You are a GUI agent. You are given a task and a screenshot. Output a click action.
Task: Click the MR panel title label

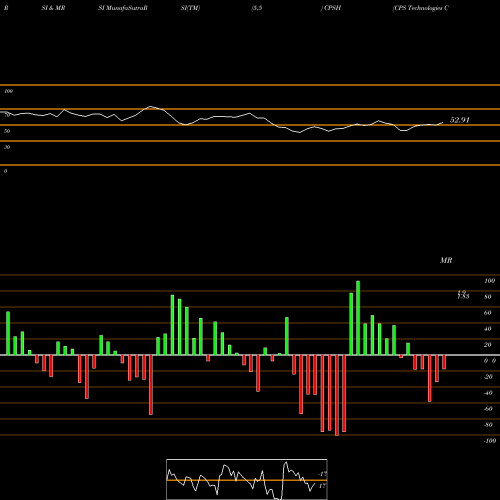click(x=446, y=260)
